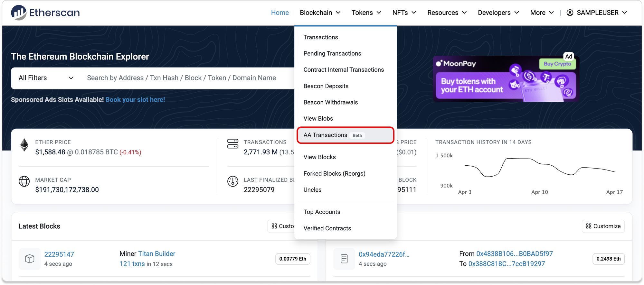Open the Tokens dropdown menu
The height and width of the screenshot is (285, 644).
tap(366, 13)
